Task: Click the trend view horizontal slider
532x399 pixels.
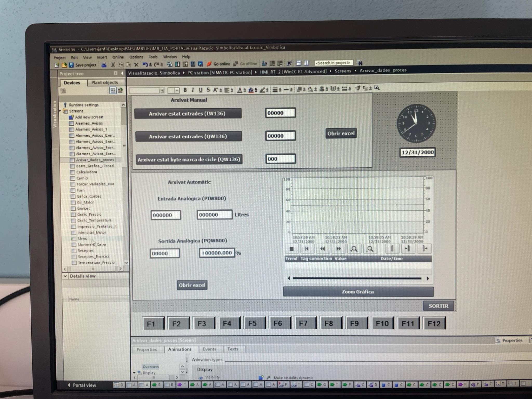Action: click(357, 278)
